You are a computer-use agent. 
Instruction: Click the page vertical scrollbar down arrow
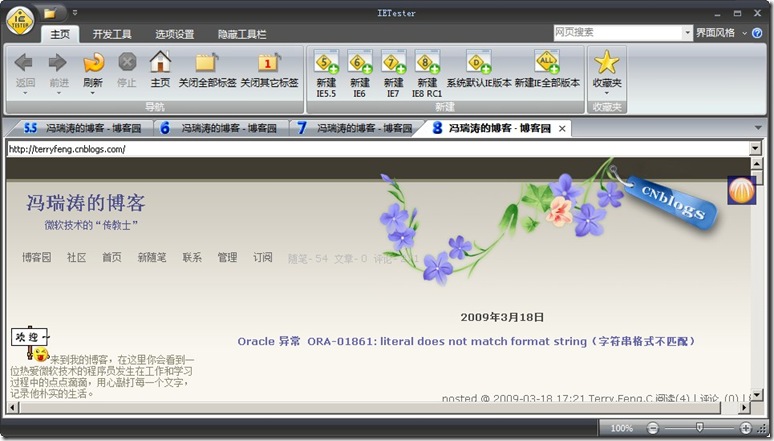pos(756,394)
